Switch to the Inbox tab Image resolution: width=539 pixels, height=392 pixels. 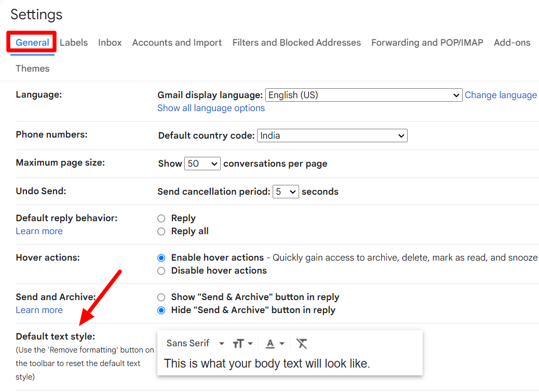click(110, 43)
